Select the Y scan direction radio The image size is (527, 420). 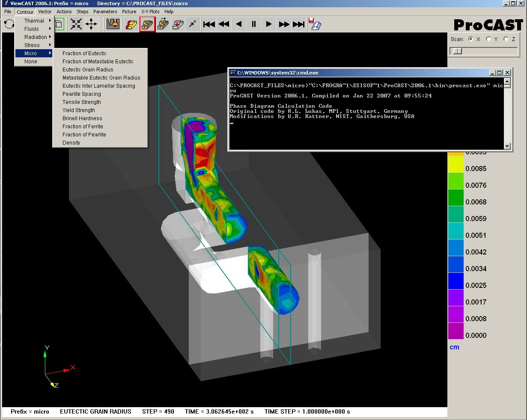488,39
